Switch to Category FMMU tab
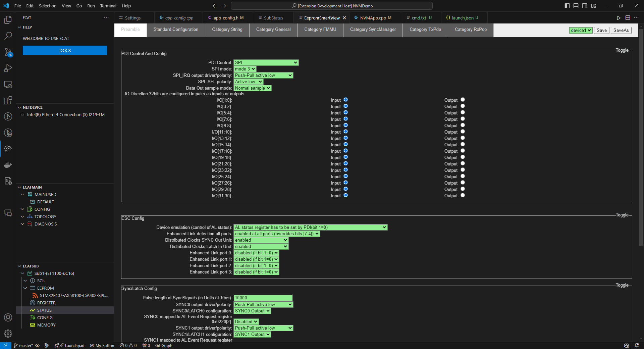This screenshot has width=644, height=349. click(320, 30)
